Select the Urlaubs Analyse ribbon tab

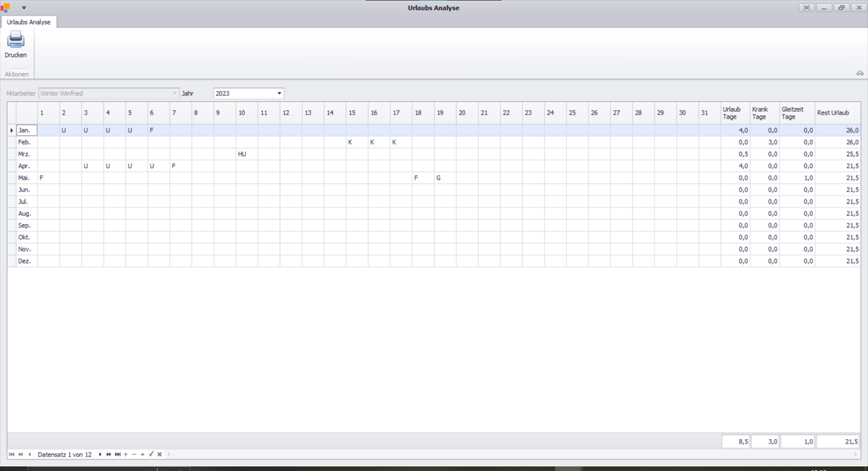(28, 22)
